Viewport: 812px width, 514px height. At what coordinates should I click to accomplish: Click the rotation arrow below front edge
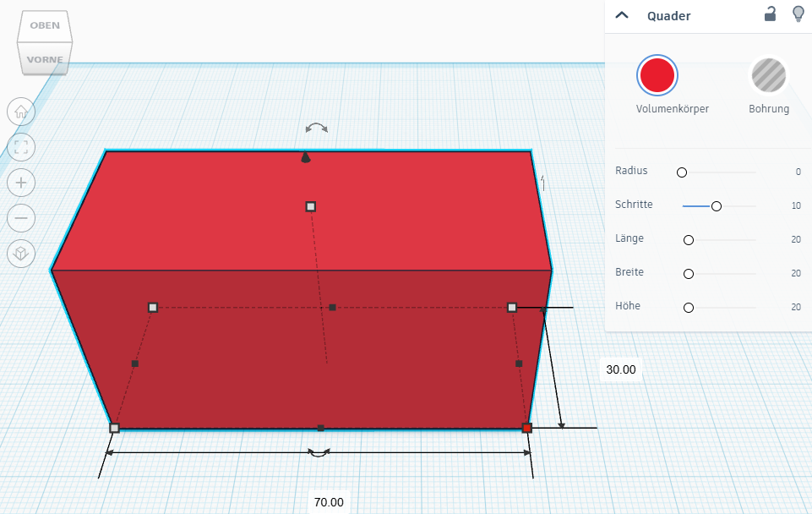[319, 452]
